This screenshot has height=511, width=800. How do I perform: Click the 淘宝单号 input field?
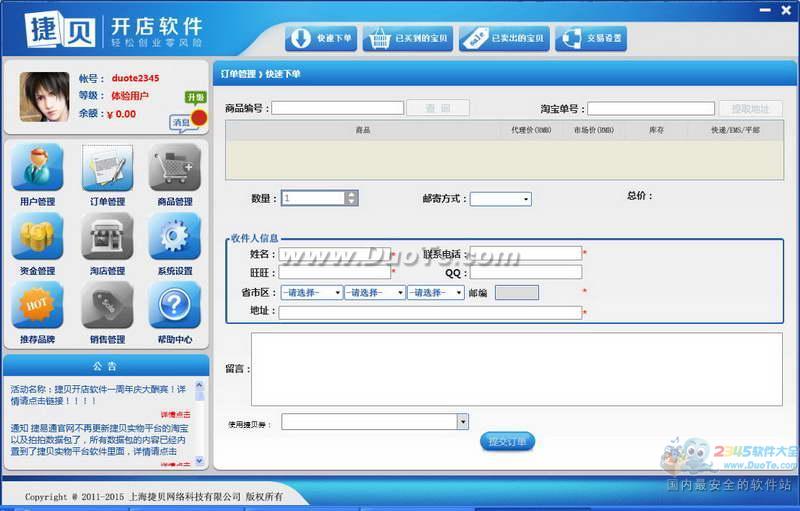(x=651, y=108)
